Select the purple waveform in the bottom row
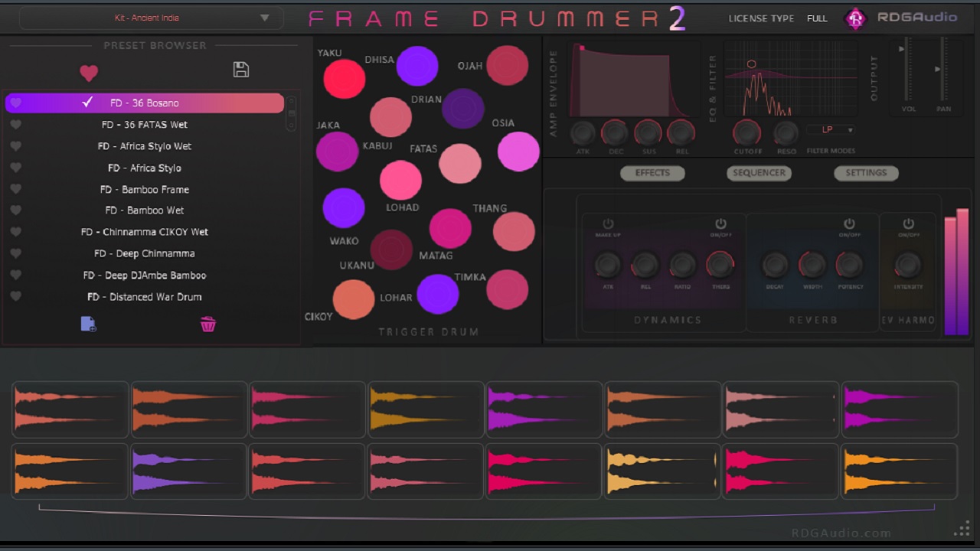This screenshot has height=551, width=980. click(189, 471)
